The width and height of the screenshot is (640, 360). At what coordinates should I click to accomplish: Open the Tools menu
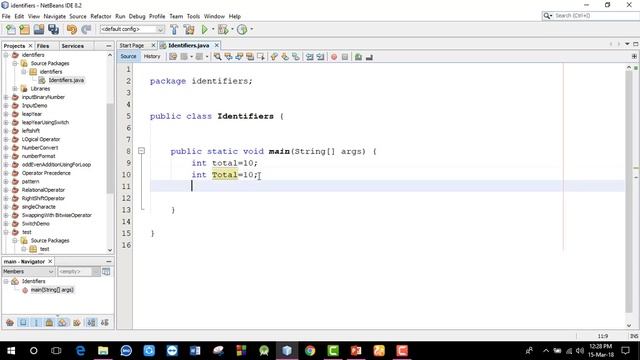(x=193, y=16)
